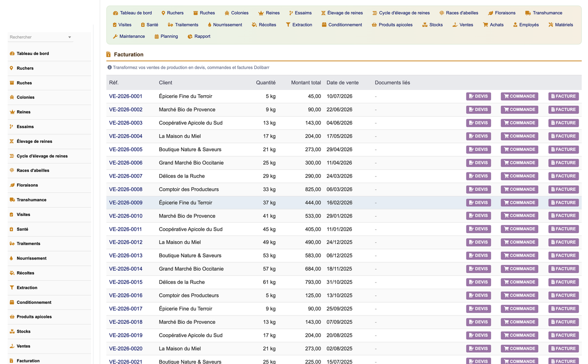
Task: Click the Quantité column header
Action: (x=266, y=83)
